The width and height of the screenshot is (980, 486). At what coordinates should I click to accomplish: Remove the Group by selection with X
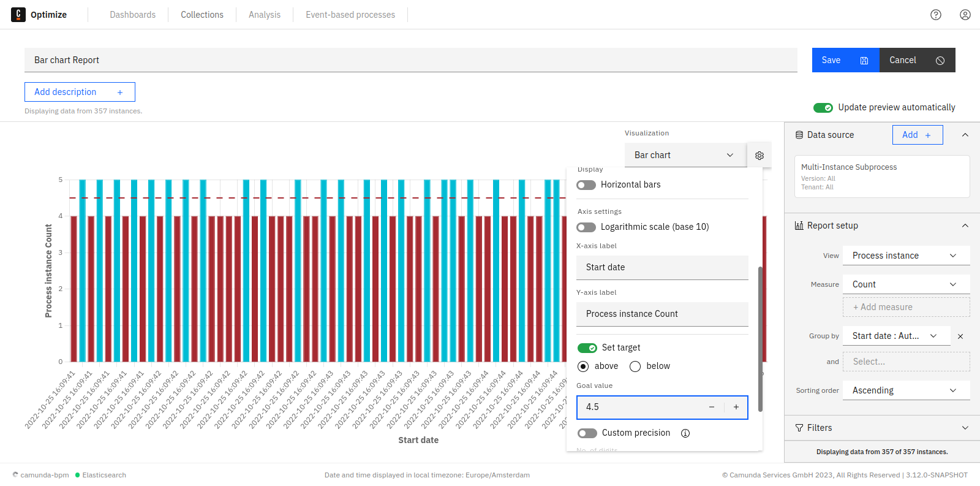tap(960, 336)
